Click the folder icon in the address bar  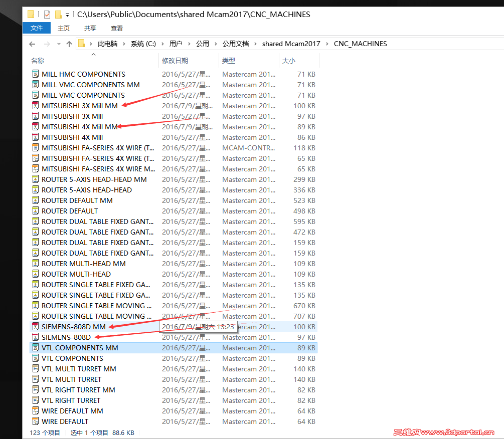click(82, 44)
